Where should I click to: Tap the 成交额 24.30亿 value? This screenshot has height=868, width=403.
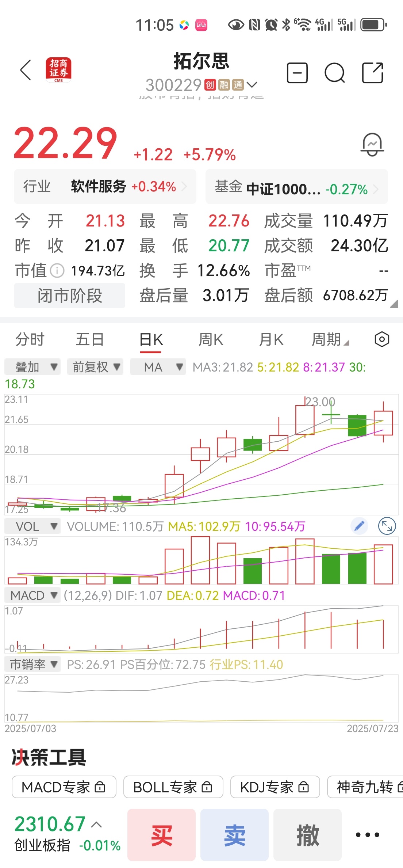tap(359, 245)
